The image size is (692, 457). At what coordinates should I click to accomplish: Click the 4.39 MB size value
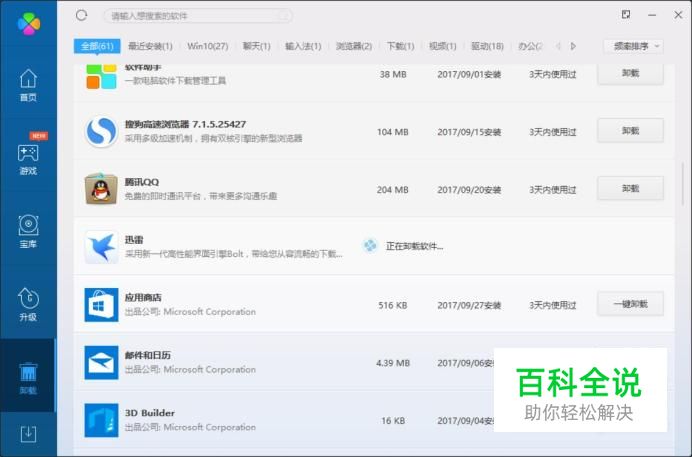click(393, 363)
